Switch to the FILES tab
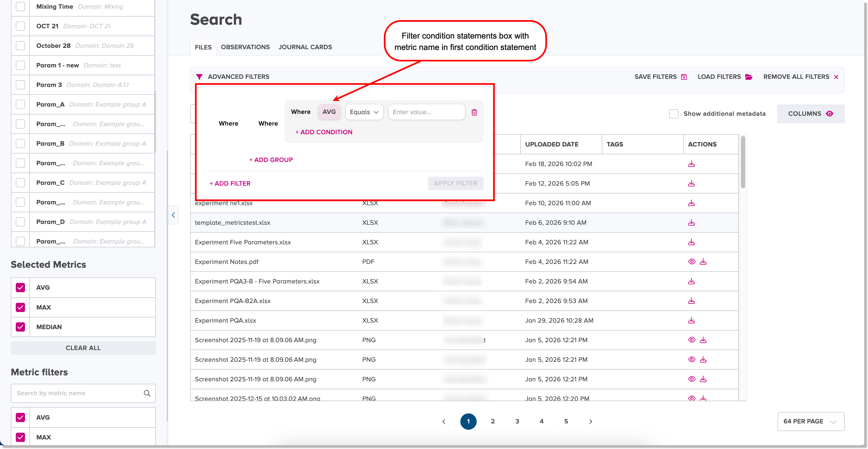This screenshot has width=868, height=449. pyautogui.click(x=203, y=47)
